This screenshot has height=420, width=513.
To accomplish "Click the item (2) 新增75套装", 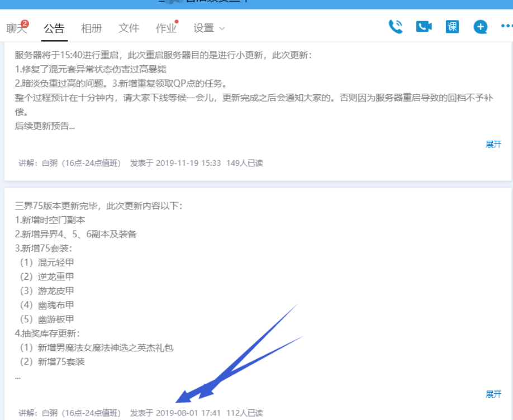I will 52,362.
